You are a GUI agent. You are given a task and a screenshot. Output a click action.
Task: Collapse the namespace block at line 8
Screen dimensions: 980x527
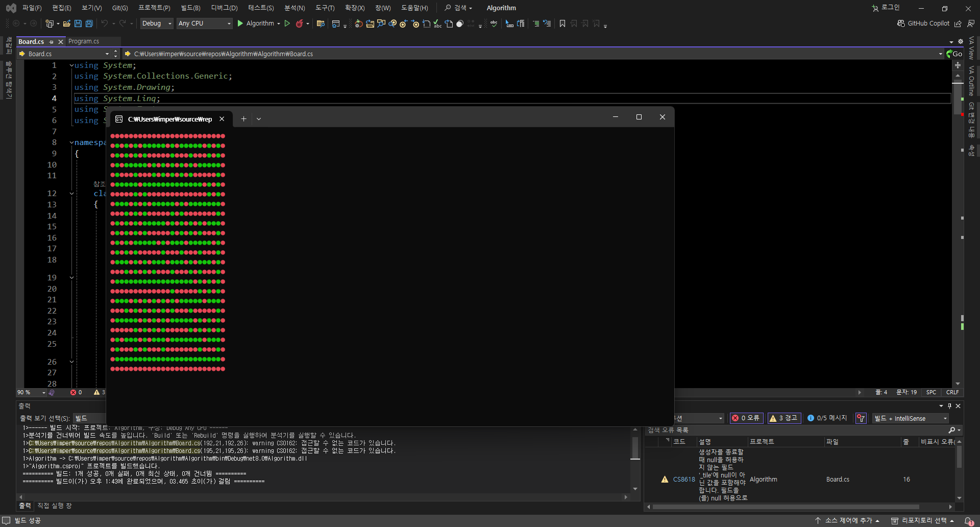(71, 142)
